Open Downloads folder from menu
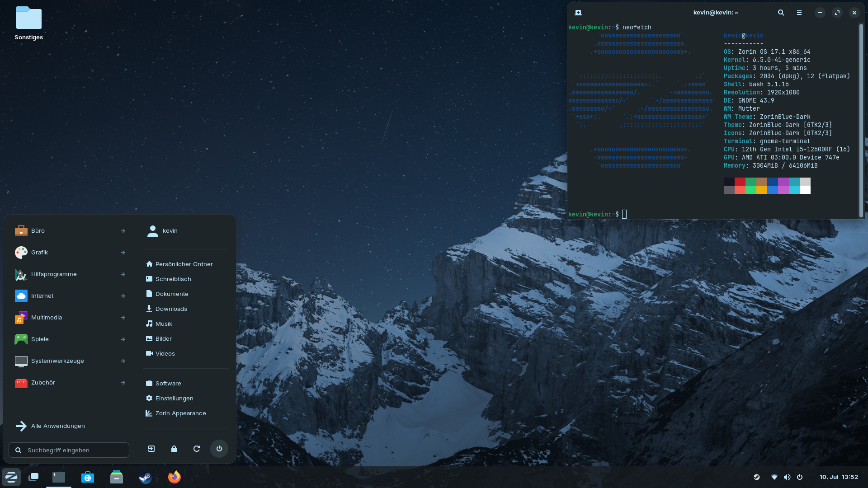 click(171, 309)
